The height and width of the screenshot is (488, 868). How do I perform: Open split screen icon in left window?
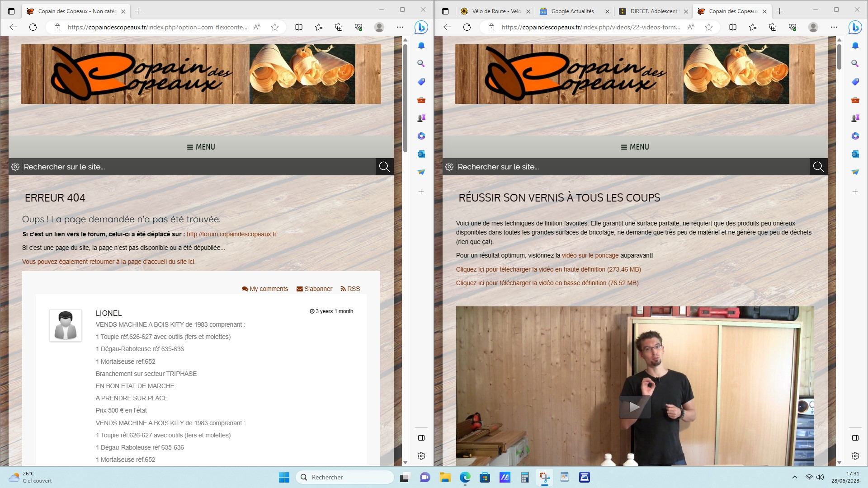(299, 27)
